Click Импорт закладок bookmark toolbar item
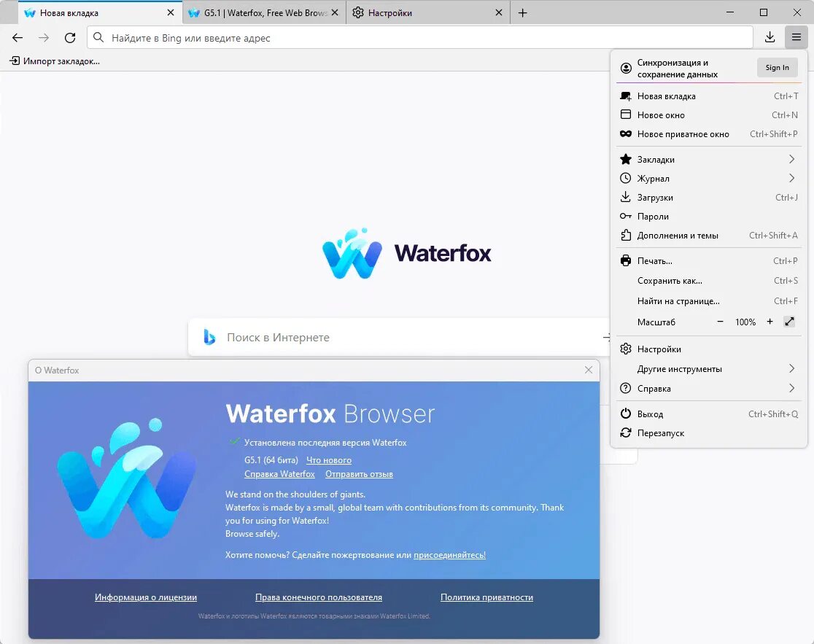Screen dimensions: 814x644 click(55, 61)
